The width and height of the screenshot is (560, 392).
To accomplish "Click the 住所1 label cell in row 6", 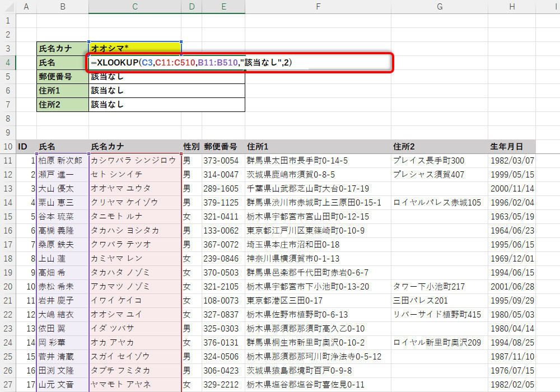I will coord(63,91).
